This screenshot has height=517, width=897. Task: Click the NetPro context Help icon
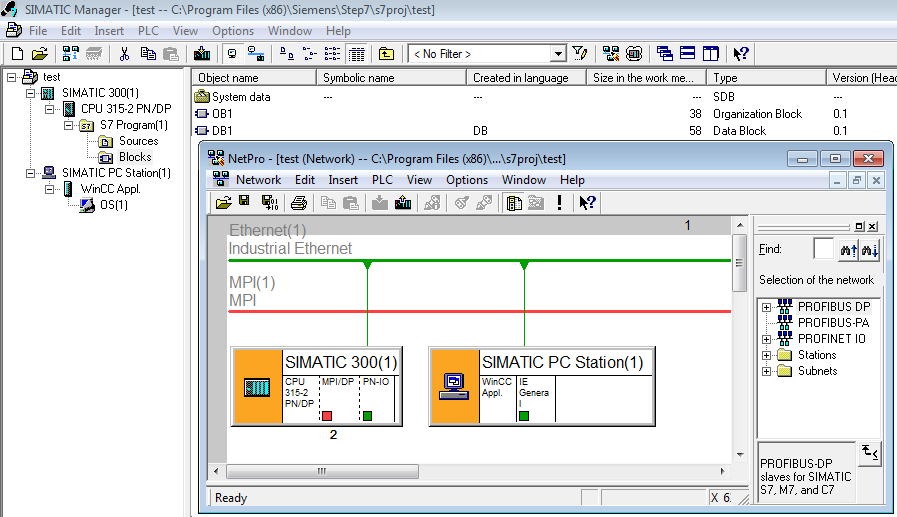(587, 202)
